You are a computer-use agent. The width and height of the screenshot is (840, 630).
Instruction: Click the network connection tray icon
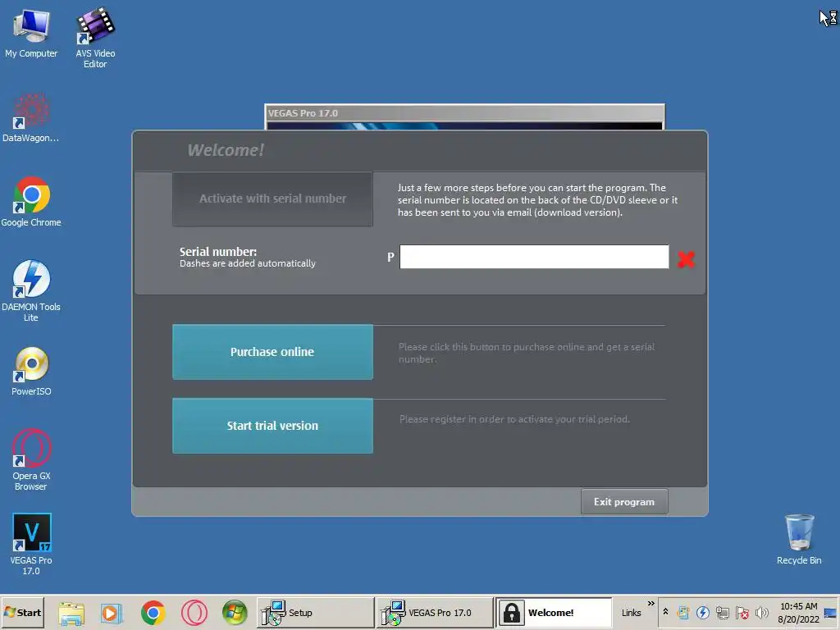click(x=723, y=612)
